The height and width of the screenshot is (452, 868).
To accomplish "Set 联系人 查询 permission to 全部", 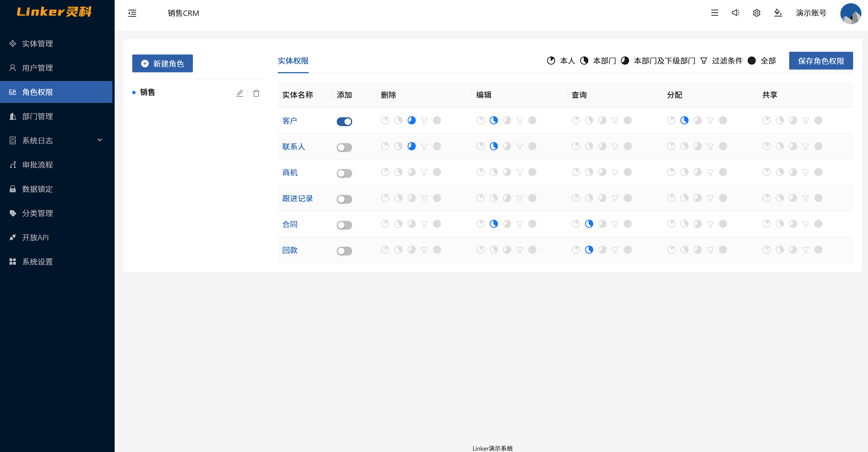I will (627, 146).
